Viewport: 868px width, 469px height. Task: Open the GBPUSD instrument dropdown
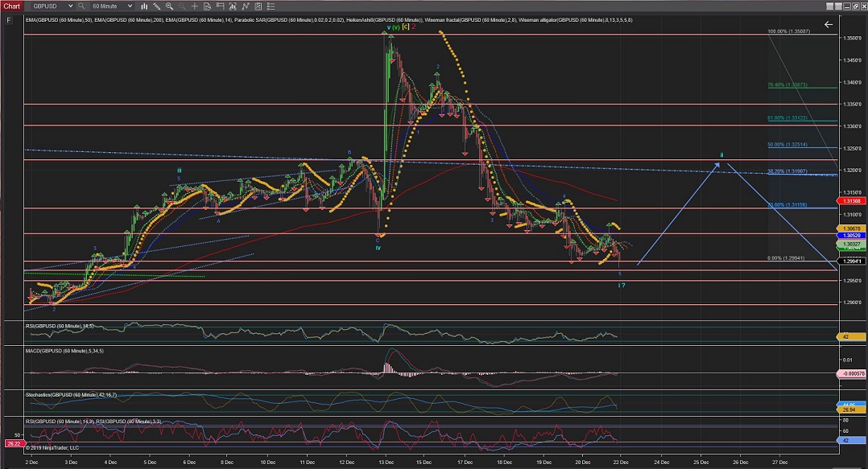(52, 6)
